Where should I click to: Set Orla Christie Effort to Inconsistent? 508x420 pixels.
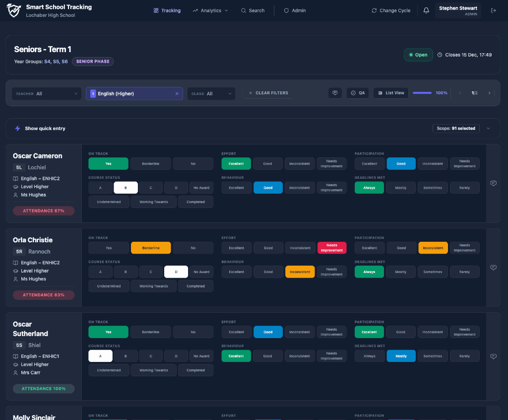[x=300, y=248]
